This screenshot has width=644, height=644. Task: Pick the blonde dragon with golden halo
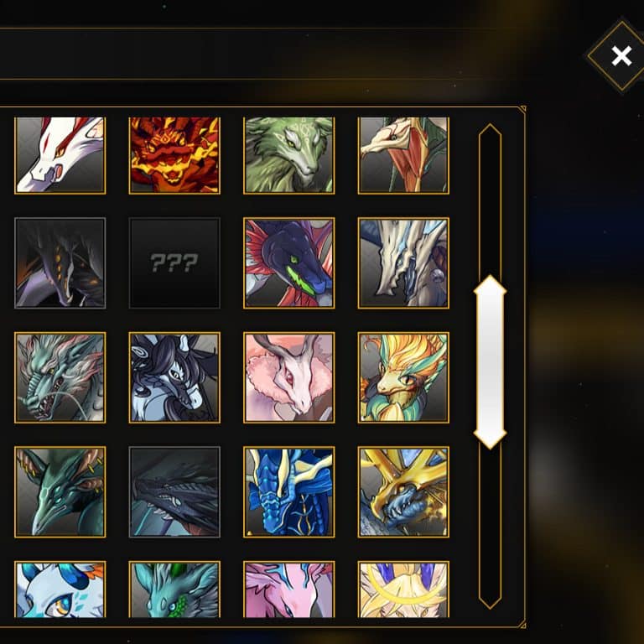coord(403,589)
